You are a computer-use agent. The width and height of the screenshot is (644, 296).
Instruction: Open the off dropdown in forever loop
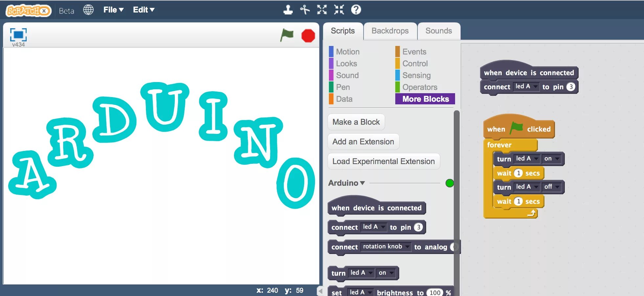pos(551,187)
